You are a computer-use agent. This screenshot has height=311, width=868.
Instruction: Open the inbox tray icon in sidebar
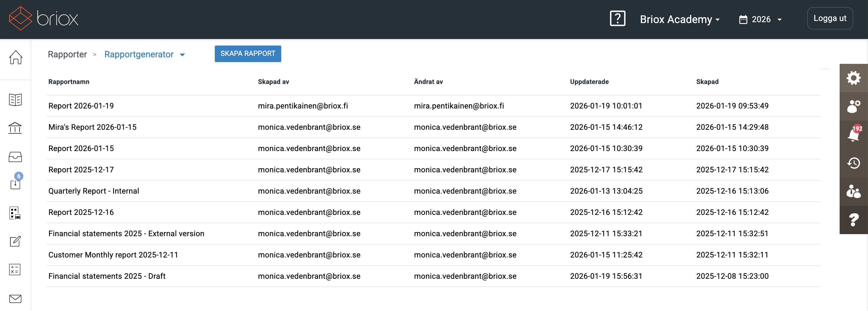pos(15,157)
